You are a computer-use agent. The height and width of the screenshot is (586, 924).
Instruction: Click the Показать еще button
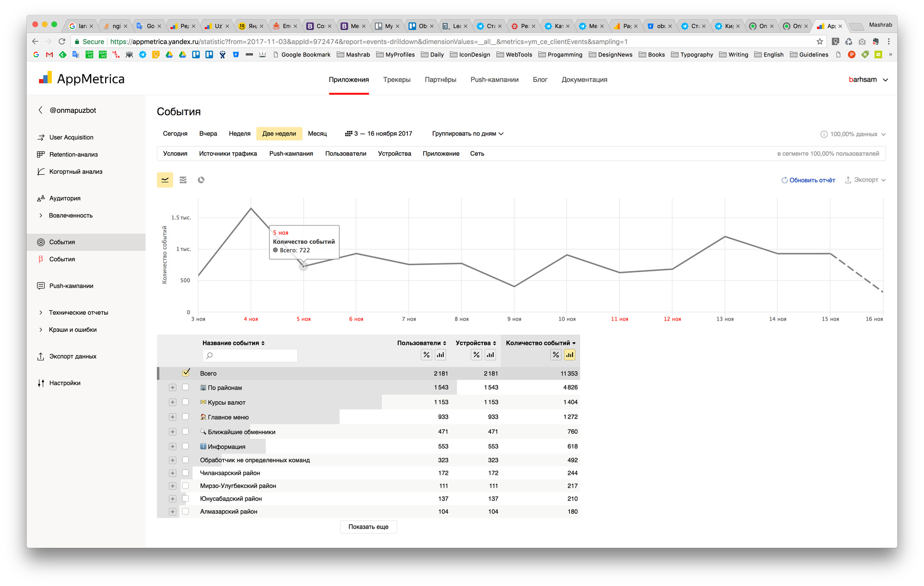click(x=368, y=527)
